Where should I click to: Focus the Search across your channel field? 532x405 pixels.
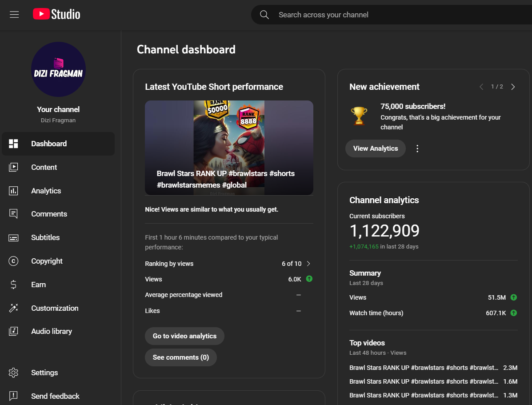(x=392, y=15)
